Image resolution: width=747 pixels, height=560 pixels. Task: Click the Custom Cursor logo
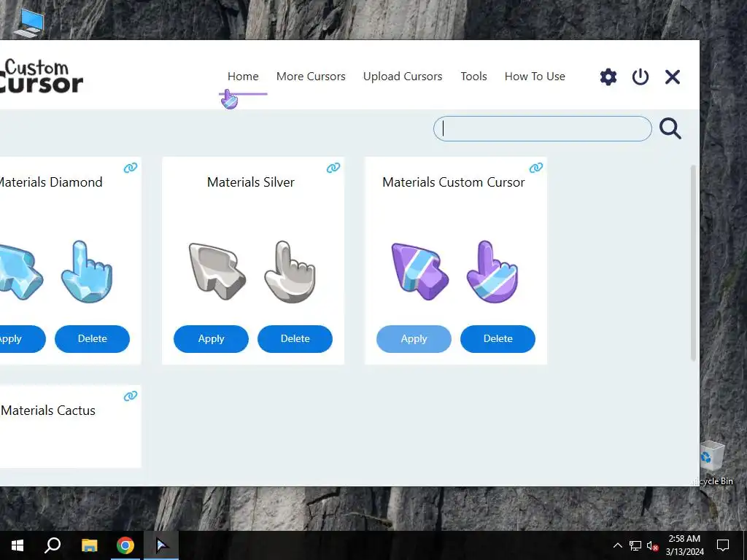[x=41, y=76]
